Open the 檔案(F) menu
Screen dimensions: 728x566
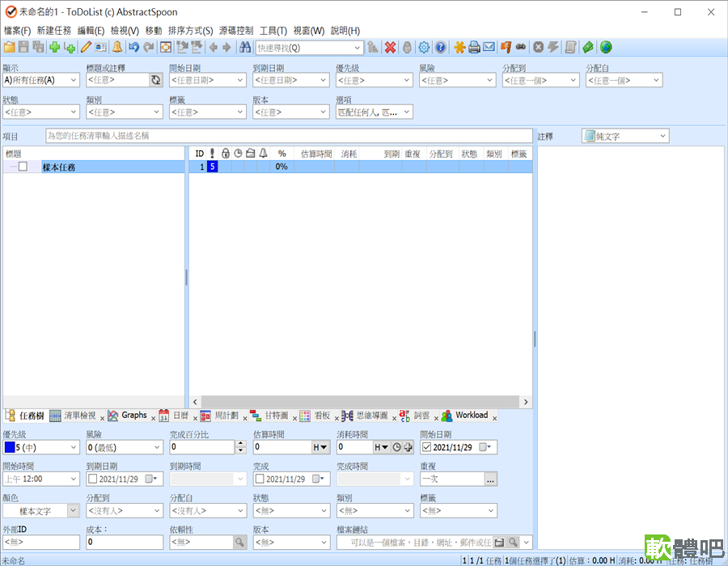(x=17, y=31)
